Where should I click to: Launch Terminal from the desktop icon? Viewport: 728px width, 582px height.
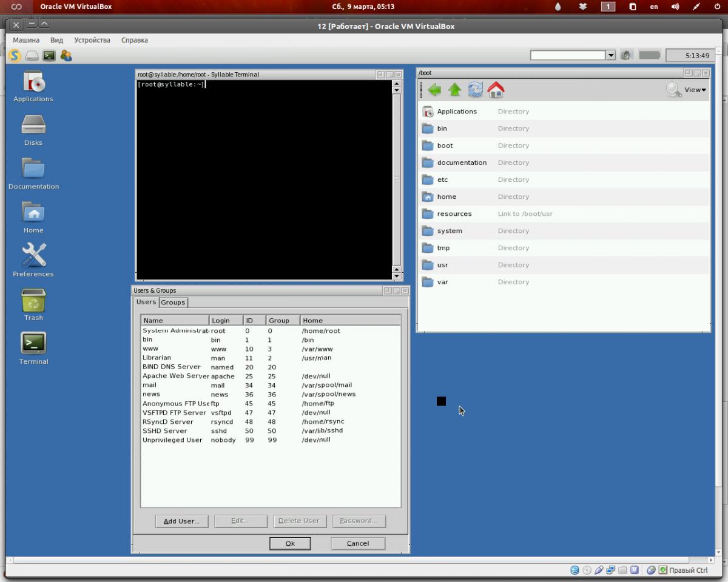tap(33, 347)
